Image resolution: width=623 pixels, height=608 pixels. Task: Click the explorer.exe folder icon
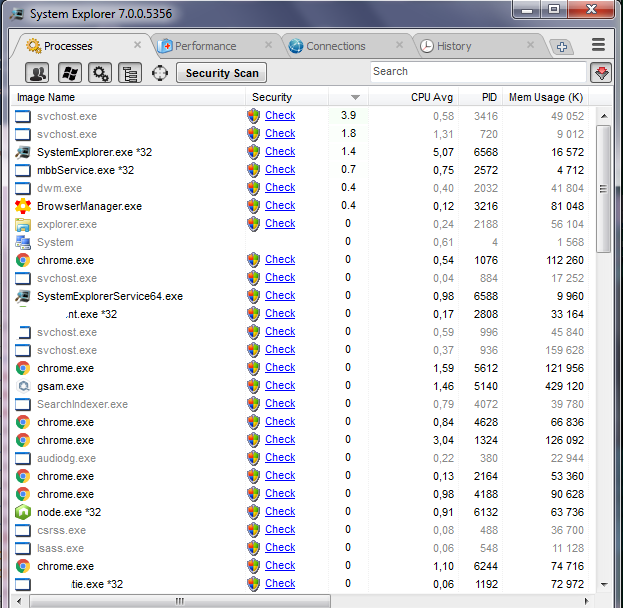point(23,224)
